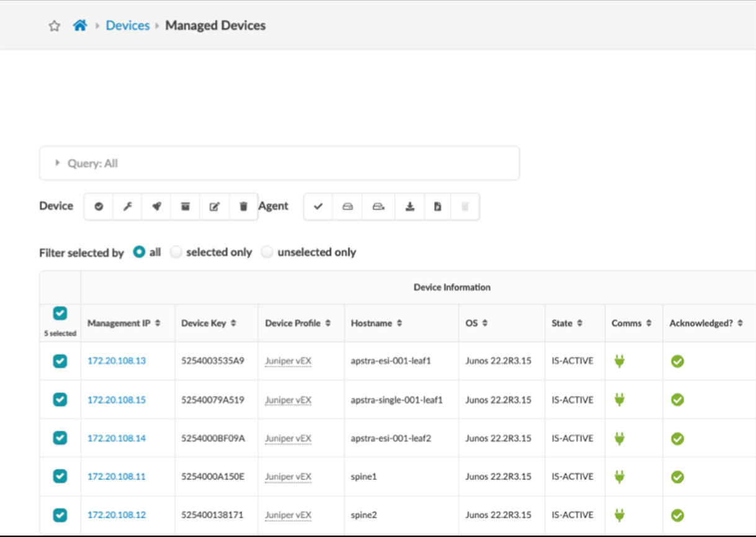Open Devices breadcrumb link
This screenshot has width=756, height=537.
(x=128, y=25)
